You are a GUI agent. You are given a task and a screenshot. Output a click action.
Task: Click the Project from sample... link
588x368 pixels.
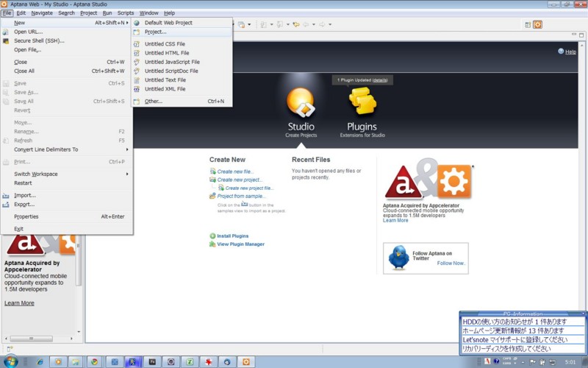click(242, 196)
